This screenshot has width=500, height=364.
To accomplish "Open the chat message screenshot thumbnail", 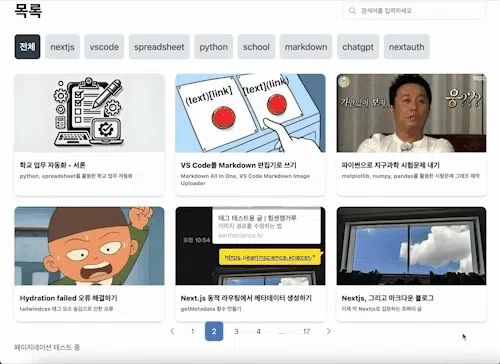I will pos(250,246).
